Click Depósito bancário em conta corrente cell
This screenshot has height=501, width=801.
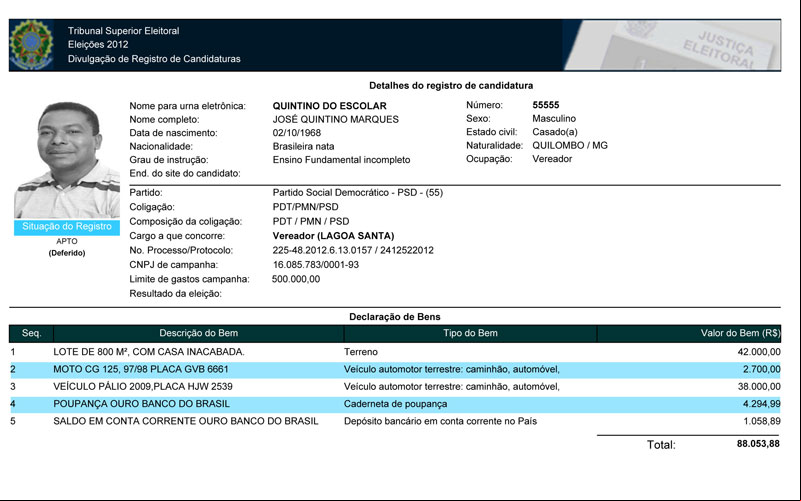pos(440,421)
